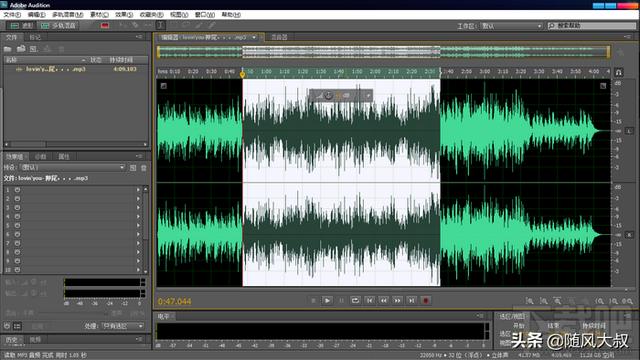The image size is (640, 360).
Task: Click the Pause button in transport
Action: [x=341, y=301]
